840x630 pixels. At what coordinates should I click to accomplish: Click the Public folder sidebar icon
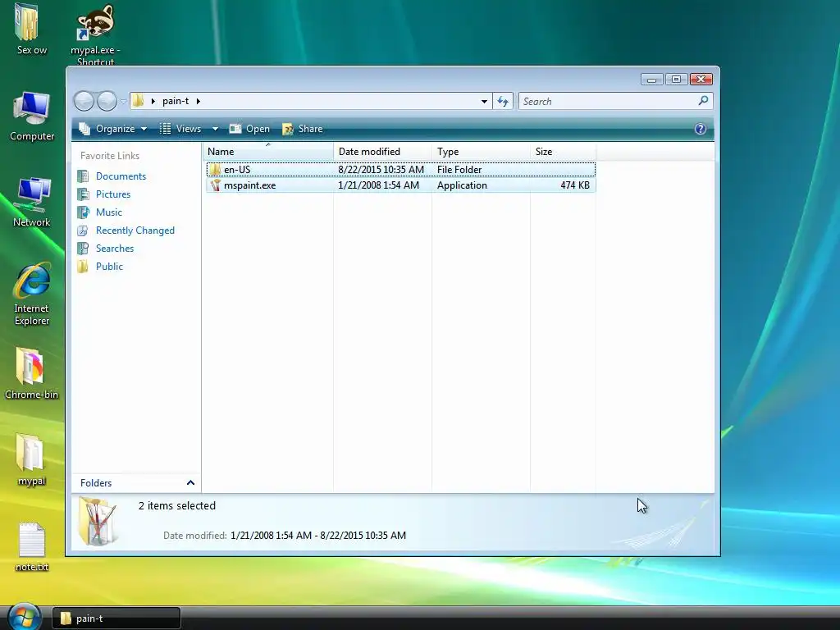[x=83, y=267]
